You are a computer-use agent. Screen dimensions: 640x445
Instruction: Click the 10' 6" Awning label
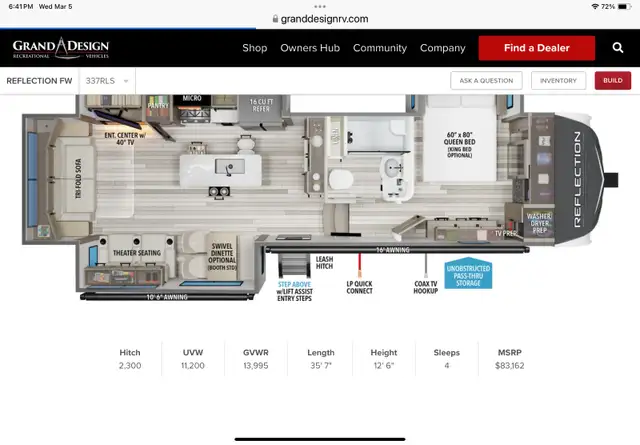tap(167, 297)
